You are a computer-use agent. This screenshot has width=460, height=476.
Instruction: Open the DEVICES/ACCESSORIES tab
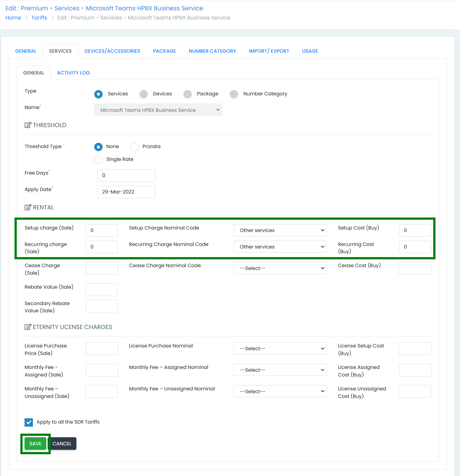(112, 51)
